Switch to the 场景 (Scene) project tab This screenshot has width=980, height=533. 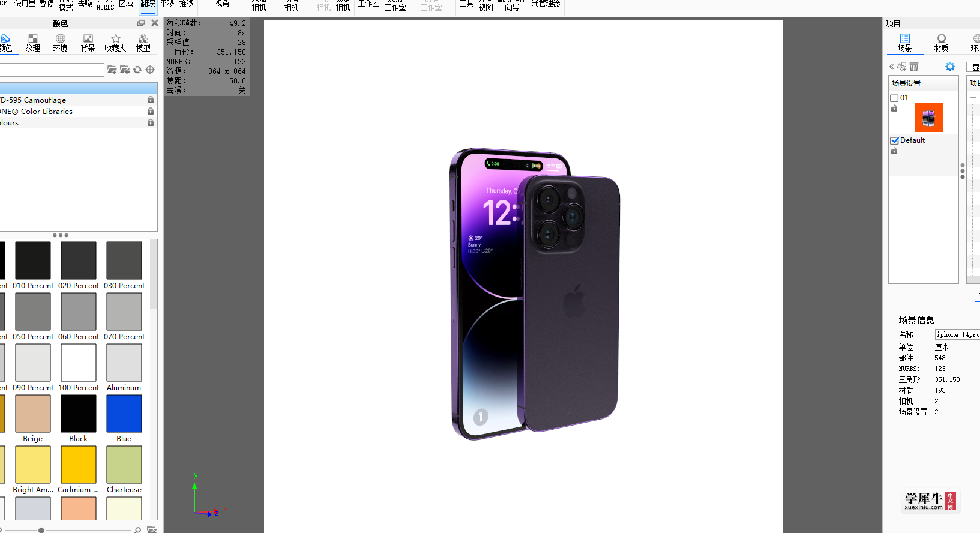click(904, 43)
